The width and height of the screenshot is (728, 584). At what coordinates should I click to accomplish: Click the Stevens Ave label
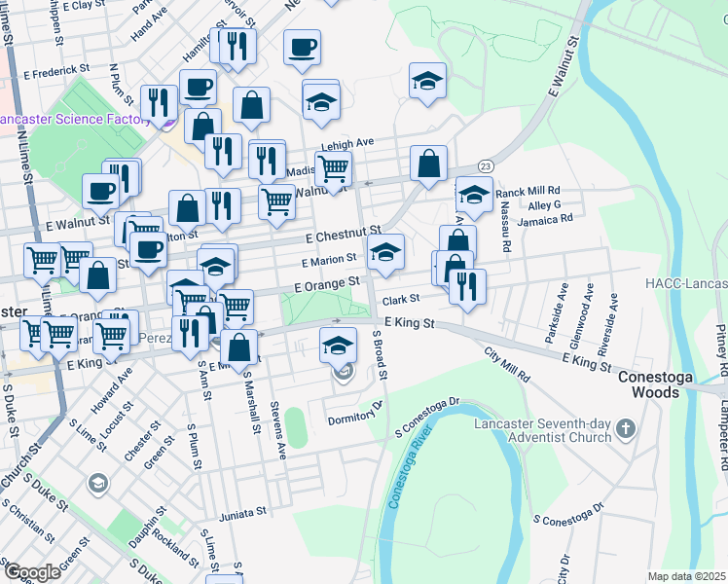[278, 430]
